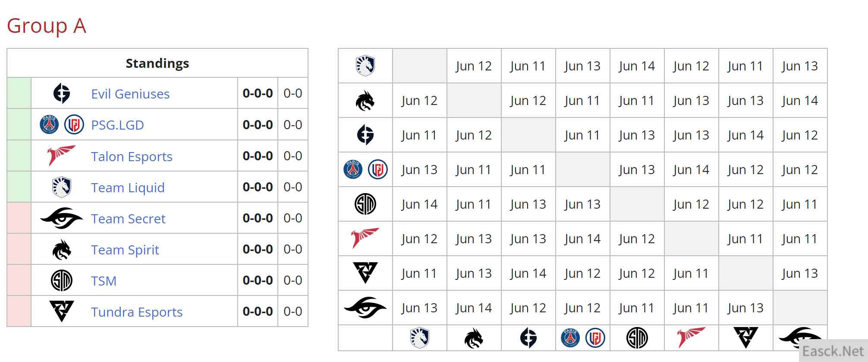Click green qualification cell beside Evil Geniuses

(19, 93)
